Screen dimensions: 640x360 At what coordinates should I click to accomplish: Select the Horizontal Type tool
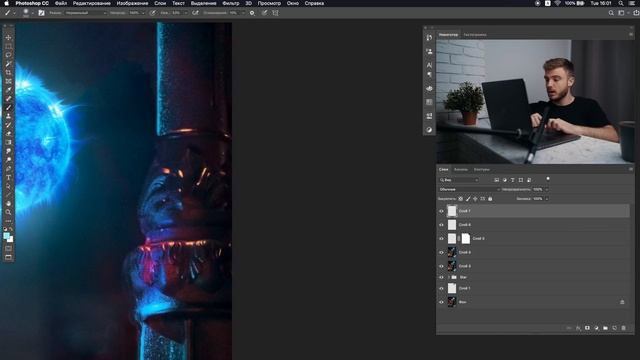pos(8,178)
